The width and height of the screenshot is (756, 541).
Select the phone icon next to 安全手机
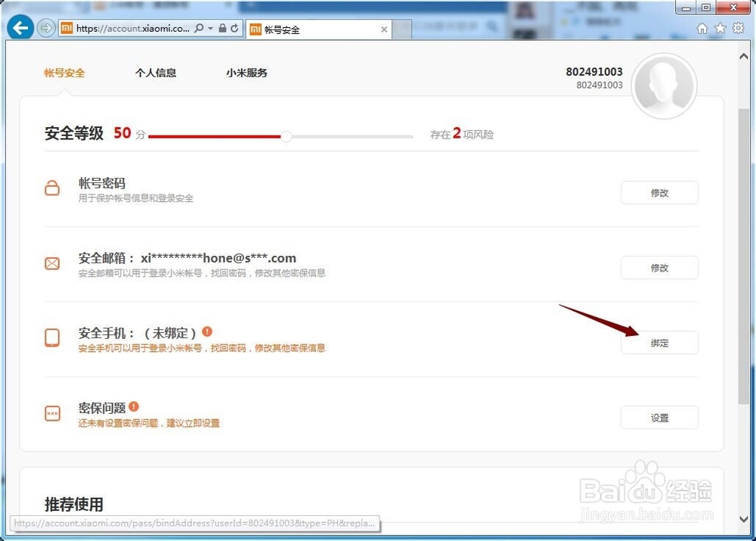coord(51,337)
